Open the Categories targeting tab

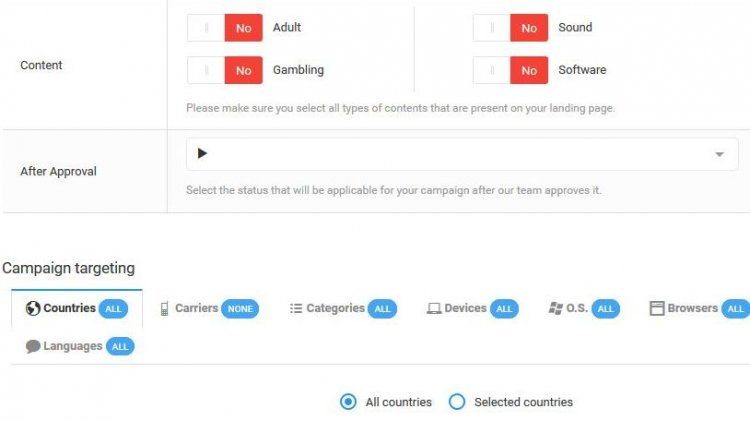343,309
